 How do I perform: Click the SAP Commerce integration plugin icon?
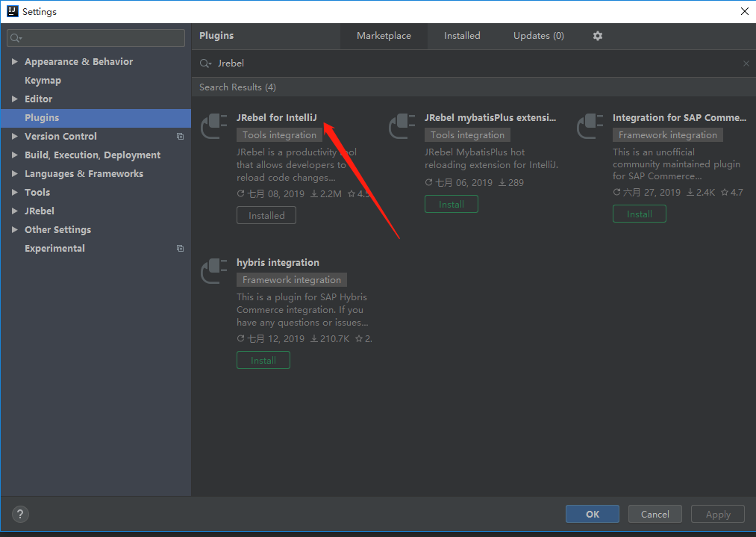(590, 126)
